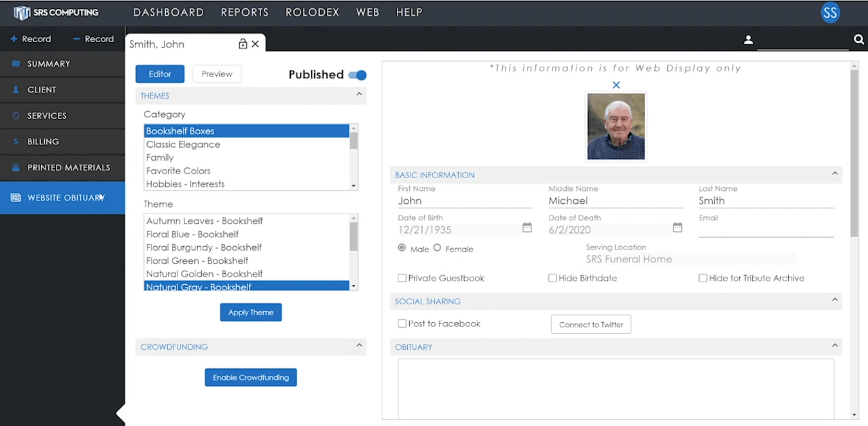The height and width of the screenshot is (426, 868).
Task: Click the Printed Materials sidebar icon
Action: pos(16,167)
